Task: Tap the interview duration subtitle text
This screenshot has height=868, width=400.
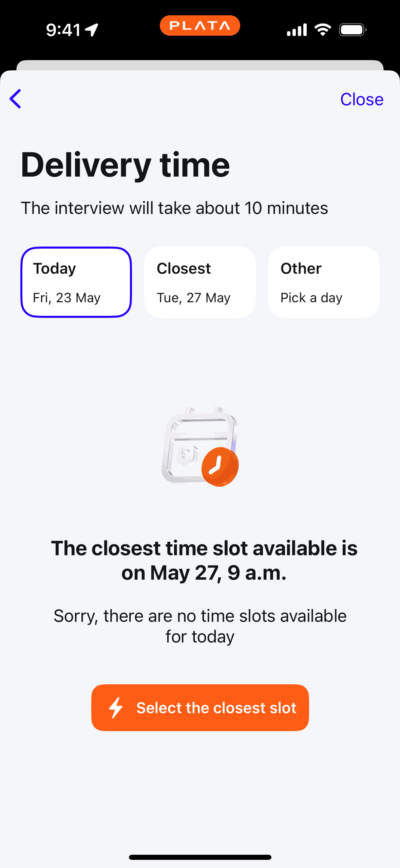Action: (x=174, y=208)
